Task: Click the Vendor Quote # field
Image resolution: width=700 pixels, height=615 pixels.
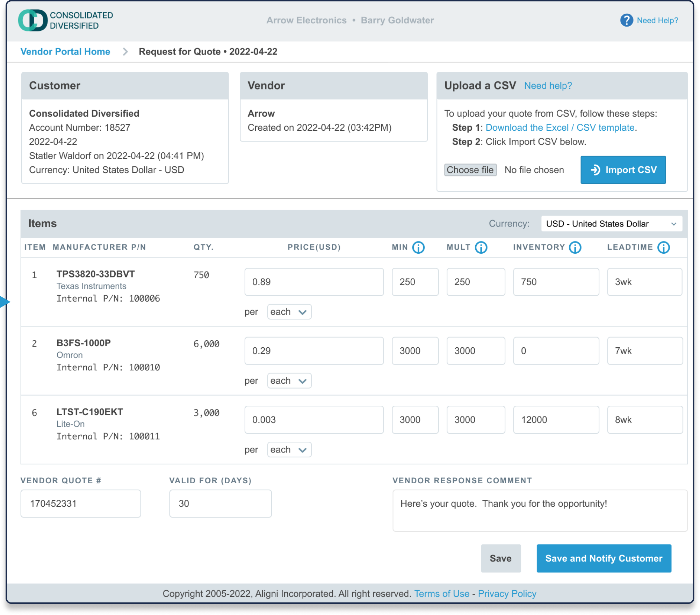Action: (80, 503)
